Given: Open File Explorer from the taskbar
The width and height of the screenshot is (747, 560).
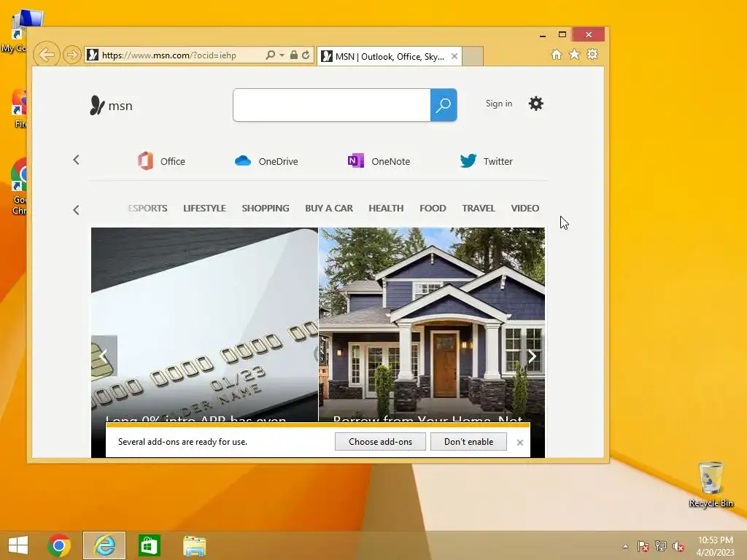Looking at the screenshot, I should 194,545.
